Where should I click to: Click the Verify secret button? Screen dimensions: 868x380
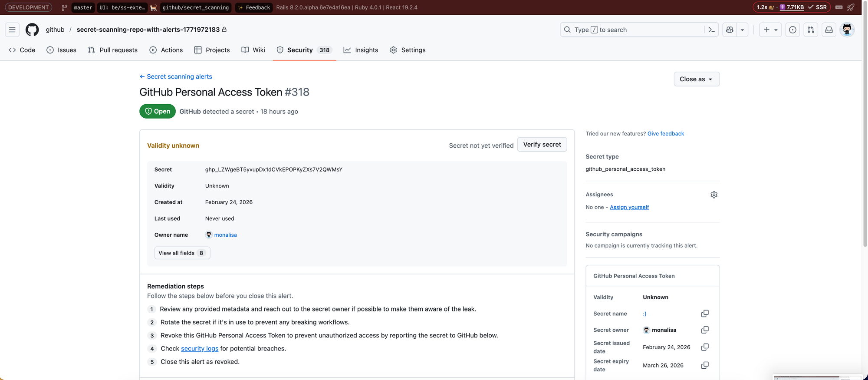coord(542,144)
